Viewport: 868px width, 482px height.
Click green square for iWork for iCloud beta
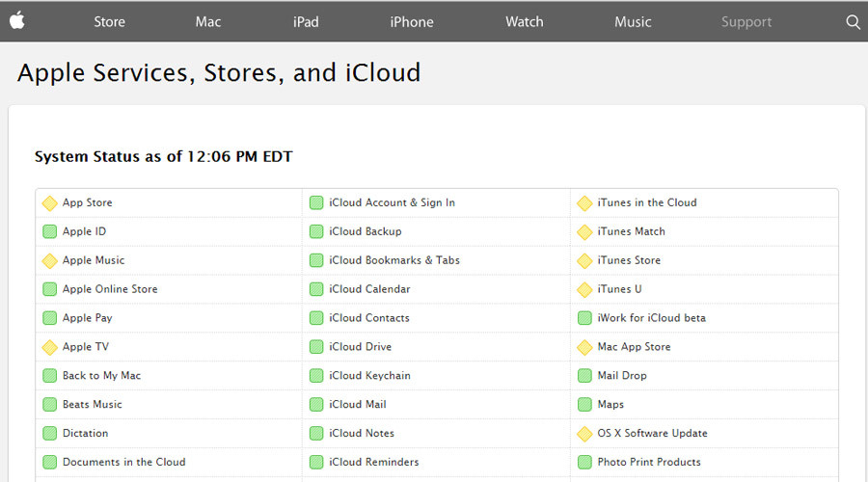584,318
